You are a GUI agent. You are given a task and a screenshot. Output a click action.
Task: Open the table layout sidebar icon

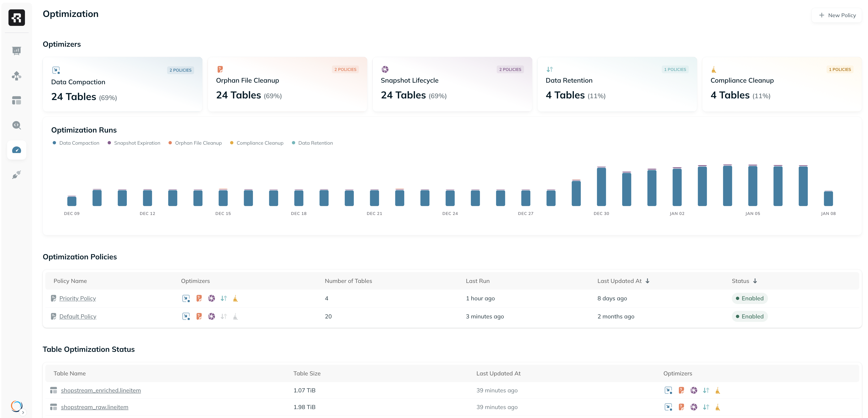[16, 100]
